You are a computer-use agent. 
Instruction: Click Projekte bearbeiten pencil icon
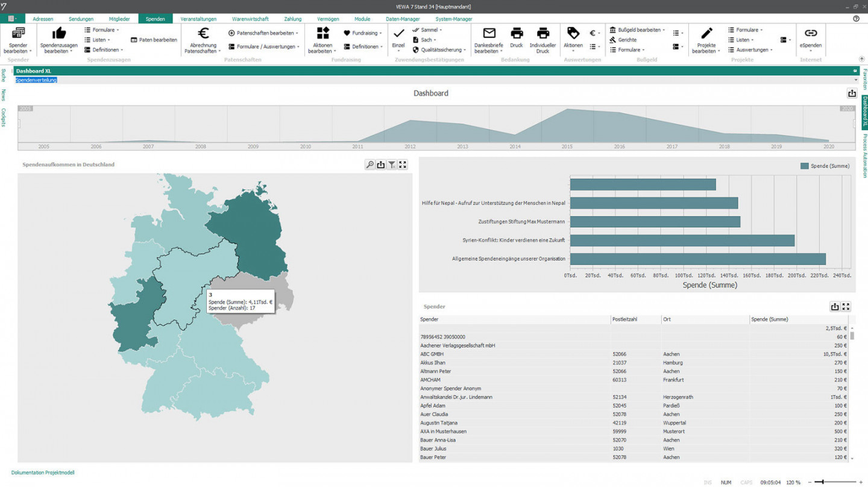tap(706, 33)
